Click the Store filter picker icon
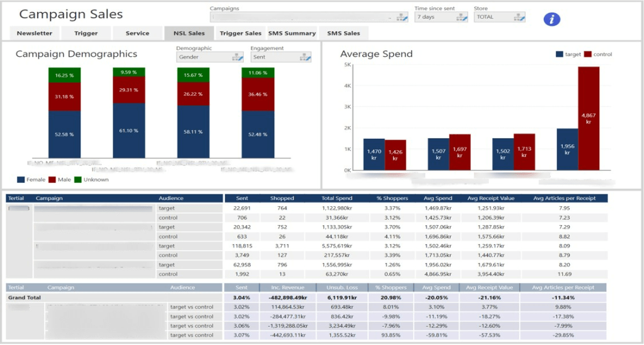Image resolution: width=644 pixels, height=345 pixels. coord(518,18)
